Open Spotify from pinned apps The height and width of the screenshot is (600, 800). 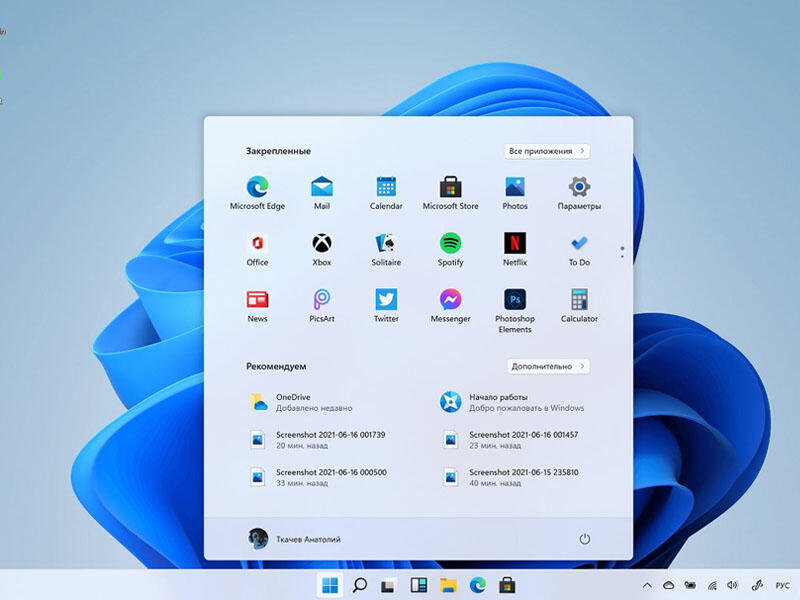tap(451, 249)
